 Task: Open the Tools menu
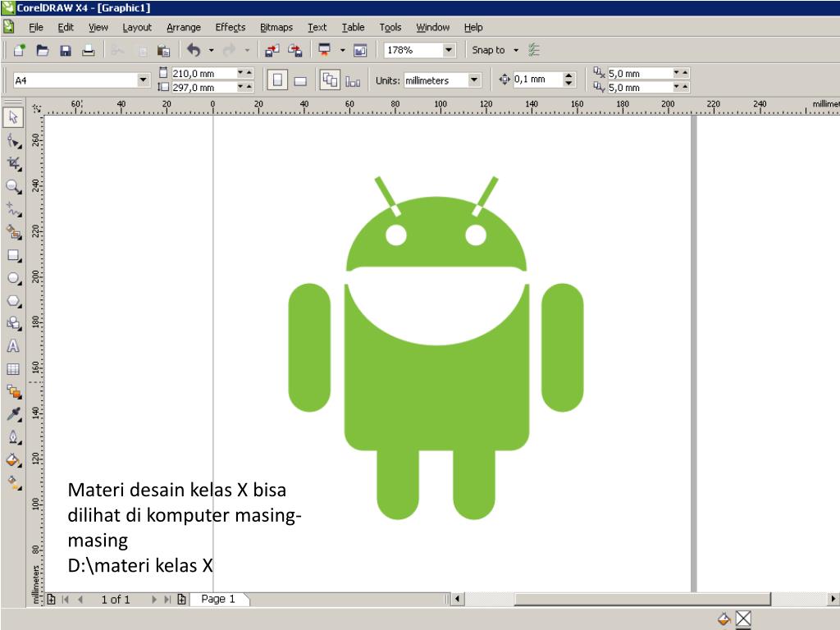point(390,27)
